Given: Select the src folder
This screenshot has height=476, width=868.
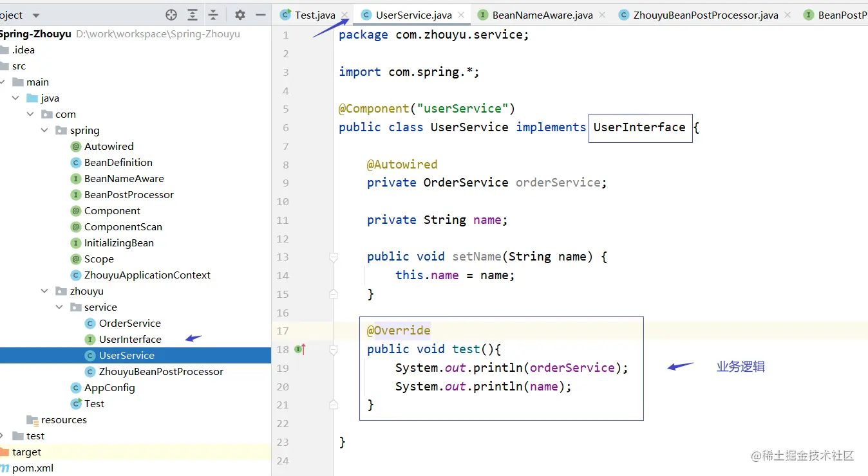Looking at the screenshot, I should click(x=19, y=66).
